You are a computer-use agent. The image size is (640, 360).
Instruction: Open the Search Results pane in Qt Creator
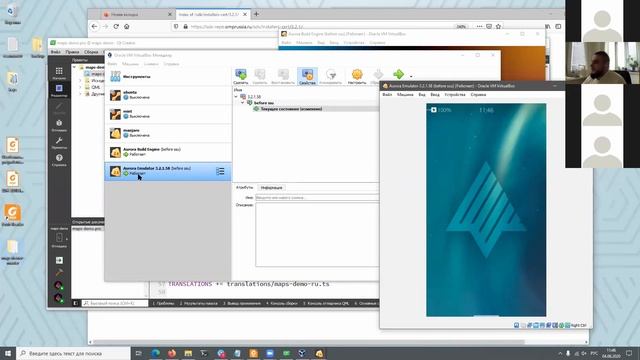(x=199, y=303)
